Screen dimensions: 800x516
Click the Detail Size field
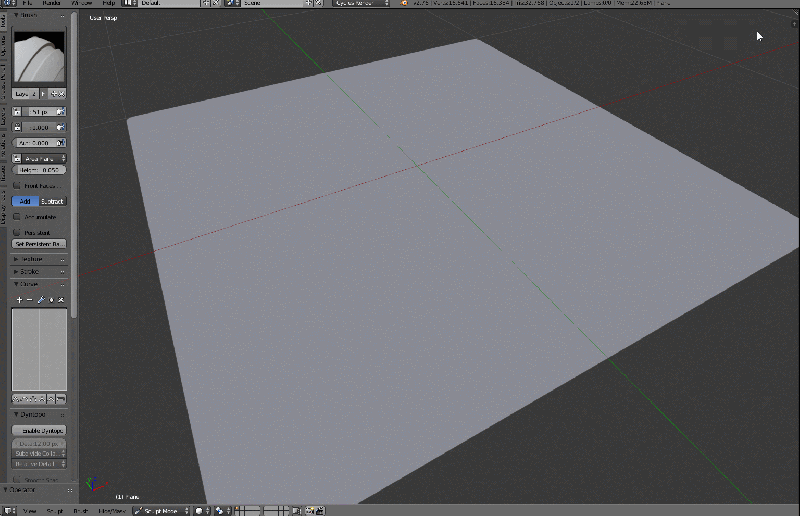pyautogui.click(x=39, y=444)
